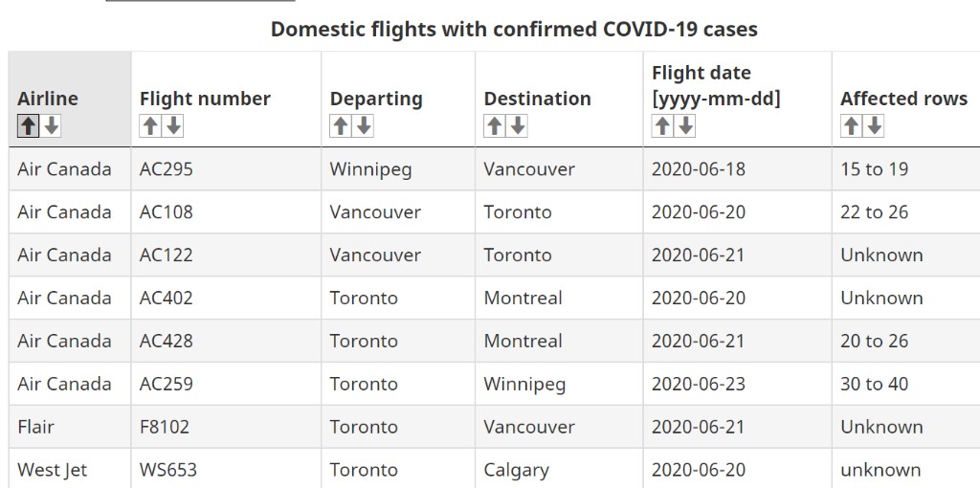980x488 pixels.
Task: Select the 30 to 40 rows cell
Action: 905,384
